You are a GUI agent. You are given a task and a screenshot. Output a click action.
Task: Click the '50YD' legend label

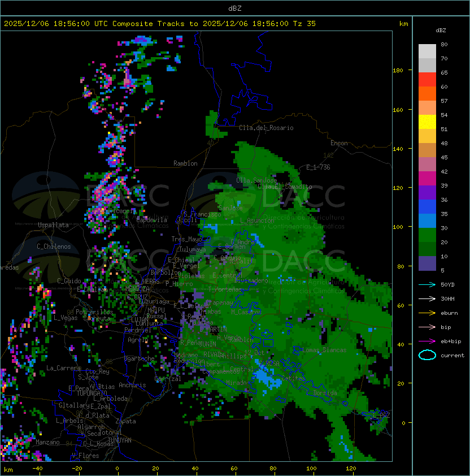(447, 284)
